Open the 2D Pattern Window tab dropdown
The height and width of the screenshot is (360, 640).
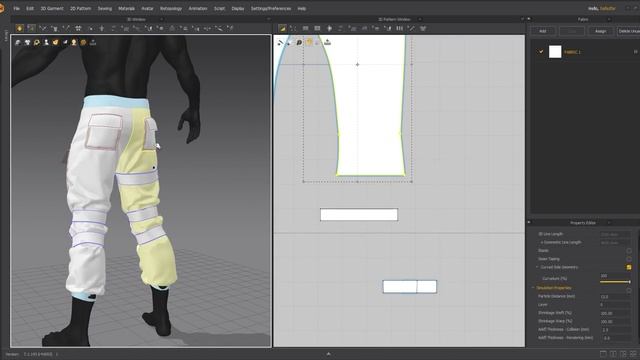point(420,19)
